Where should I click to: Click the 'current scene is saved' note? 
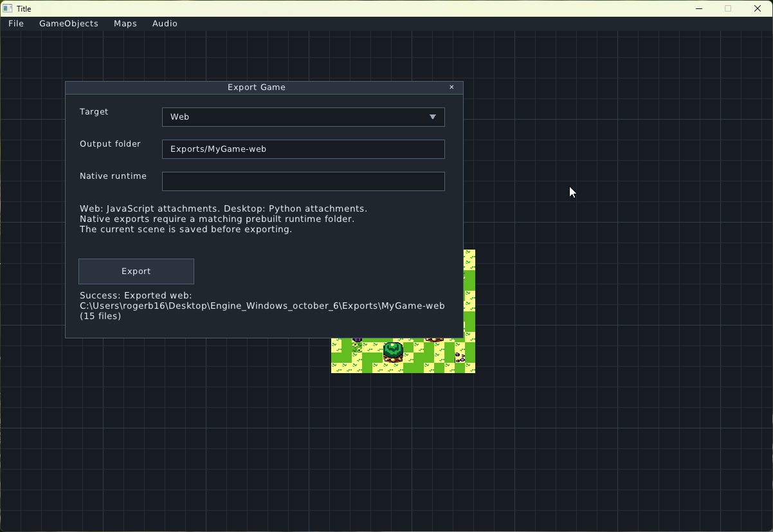point(186,230)
